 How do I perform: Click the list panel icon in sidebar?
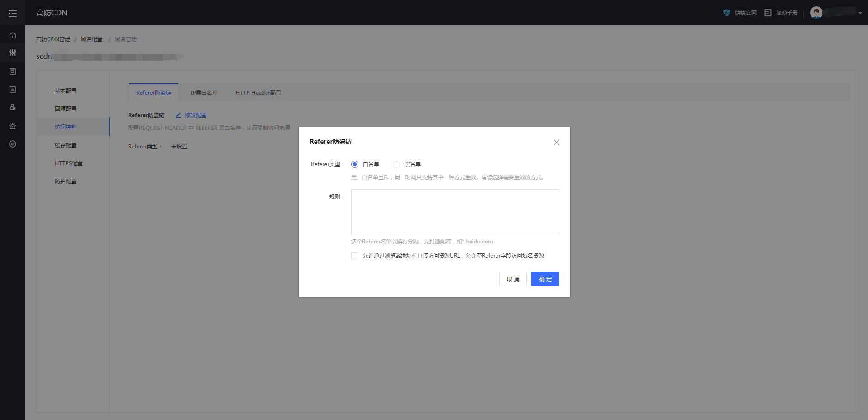13,90
